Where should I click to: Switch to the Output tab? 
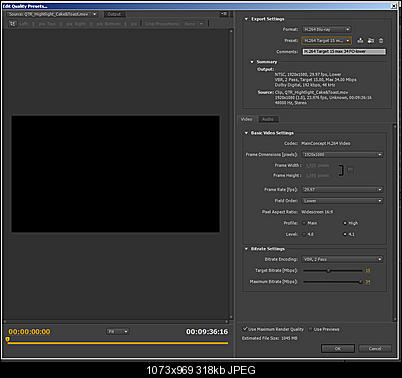pyautogui.click(x=114, y=14)
